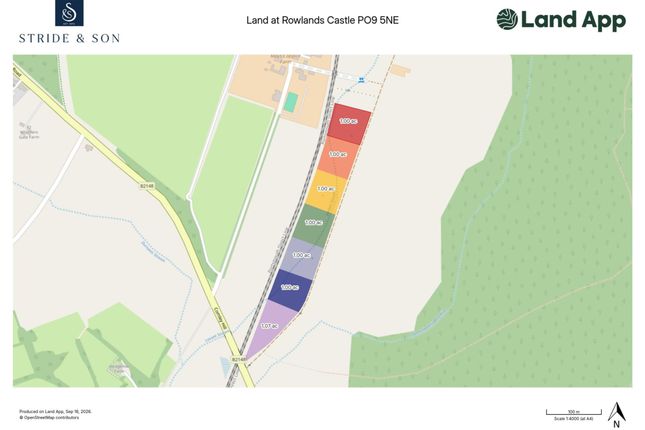Click the teal pitch rectangle on map
The height and width of the screenshot is (430, 645).
[291, 102]
